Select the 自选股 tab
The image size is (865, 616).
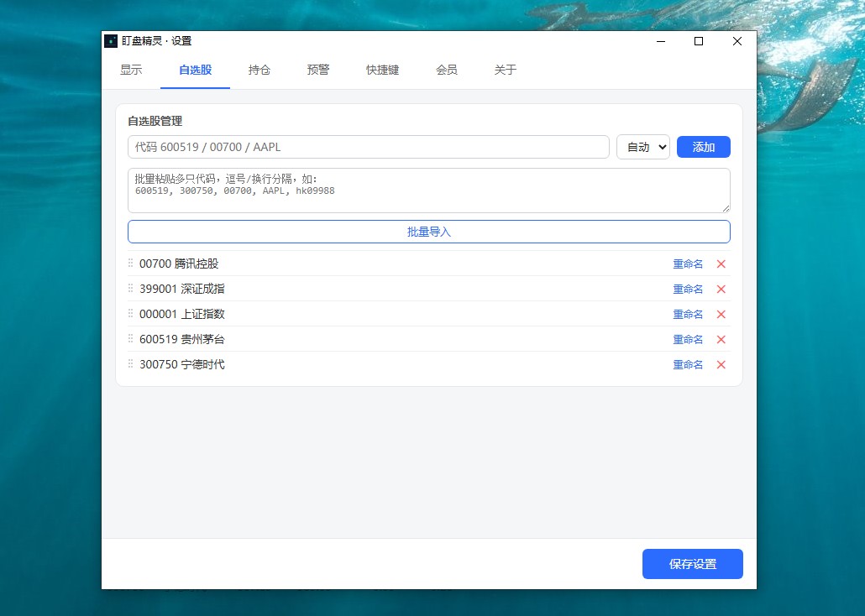(x=196, y=70)
